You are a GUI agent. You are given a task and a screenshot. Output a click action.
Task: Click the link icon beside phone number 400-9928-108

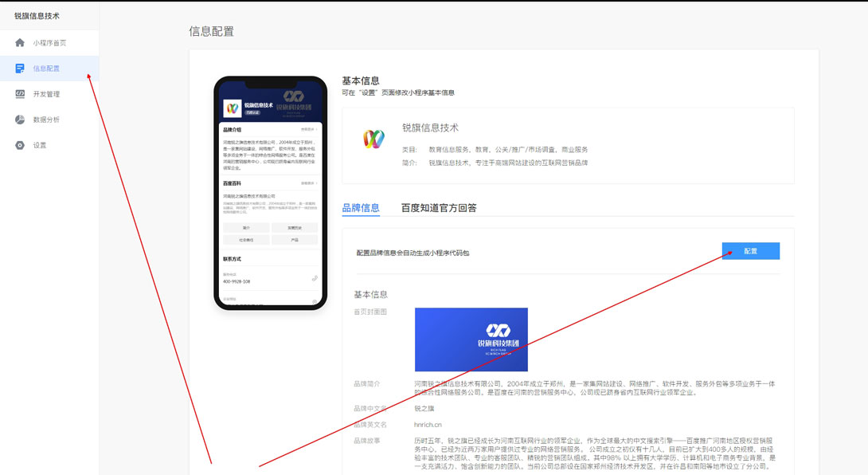click(x=315, y=278)
